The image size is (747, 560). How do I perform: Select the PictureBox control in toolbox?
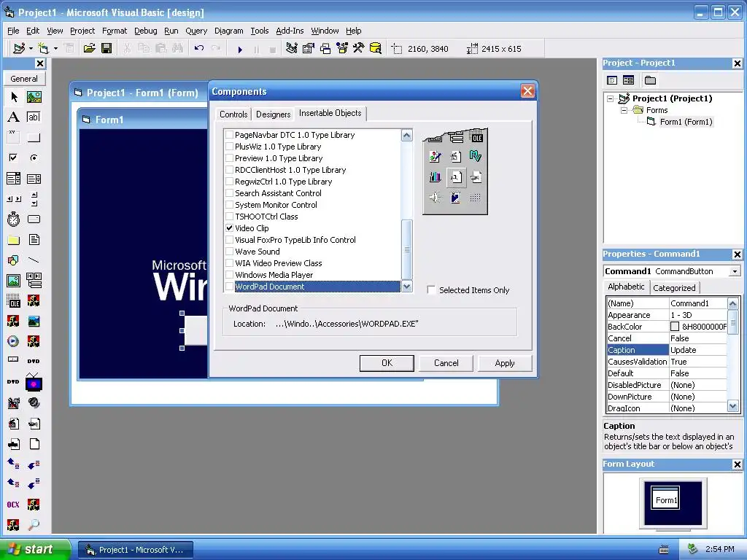click(x=34, y=97)
